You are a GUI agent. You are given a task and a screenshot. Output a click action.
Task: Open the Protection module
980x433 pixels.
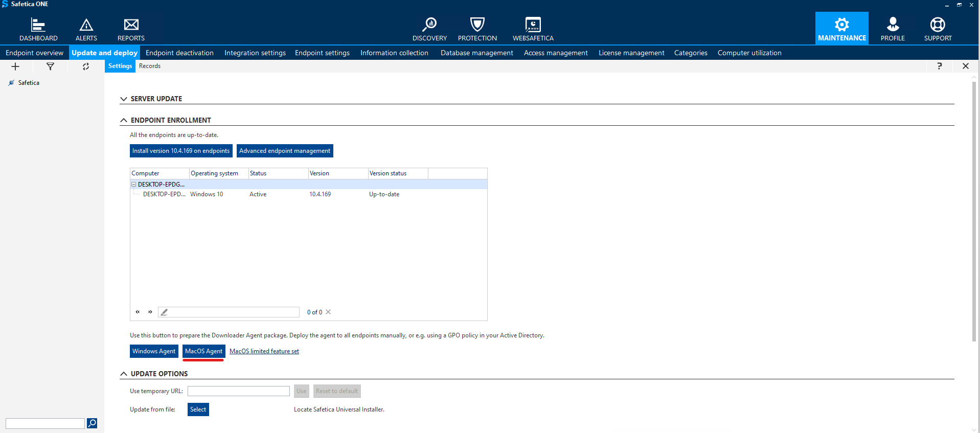(x=477, y=29)
